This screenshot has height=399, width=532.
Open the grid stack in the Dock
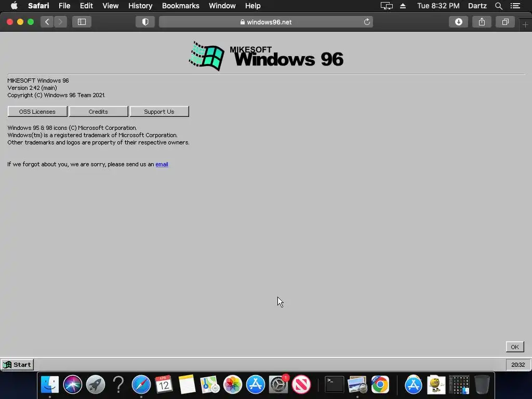[x=459, y=384]
